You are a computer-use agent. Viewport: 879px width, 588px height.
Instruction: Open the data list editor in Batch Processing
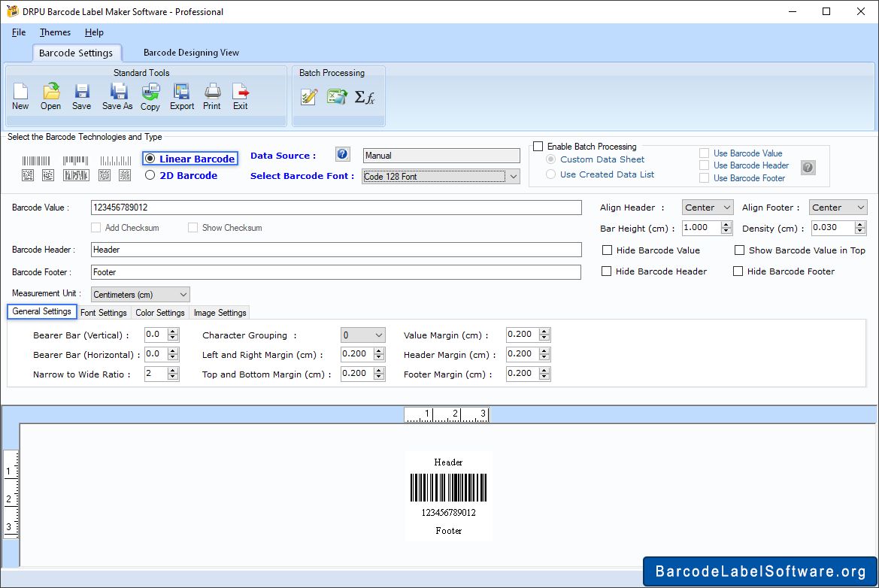pos(308,96)
